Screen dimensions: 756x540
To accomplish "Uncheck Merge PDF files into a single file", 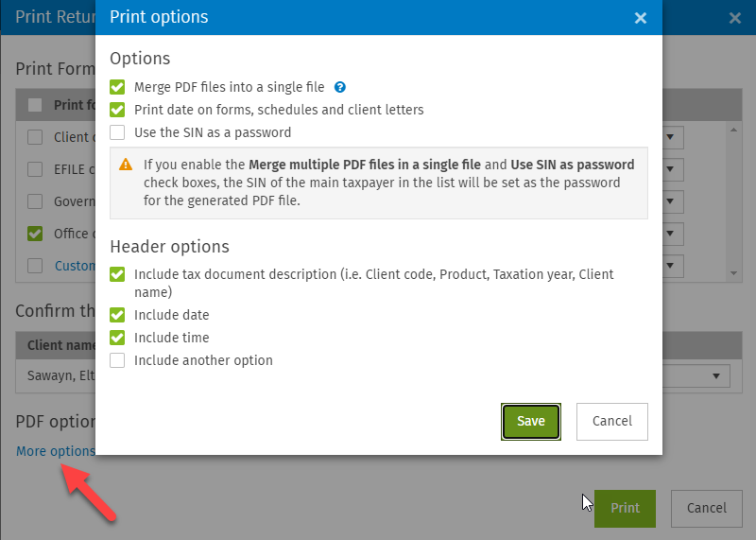I will pyautogui.click(x=117, y=87).
